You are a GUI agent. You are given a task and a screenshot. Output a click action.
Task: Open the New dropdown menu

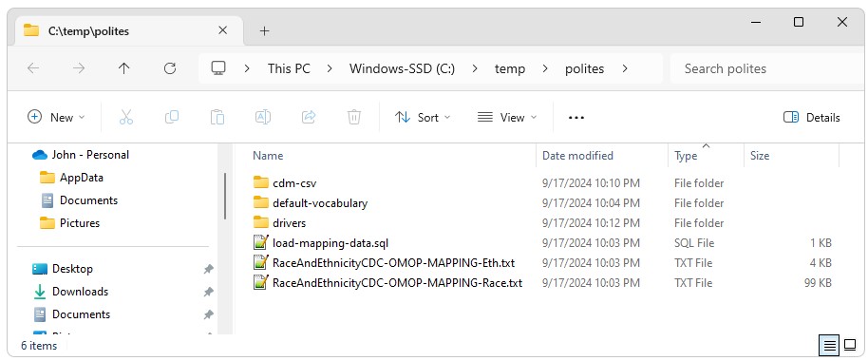click(x=56, y=118)
